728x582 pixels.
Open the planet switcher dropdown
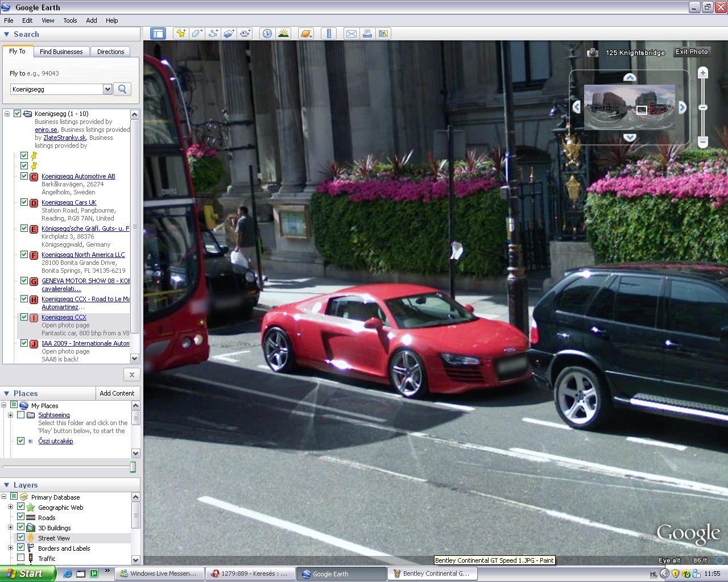coord(306,34)
